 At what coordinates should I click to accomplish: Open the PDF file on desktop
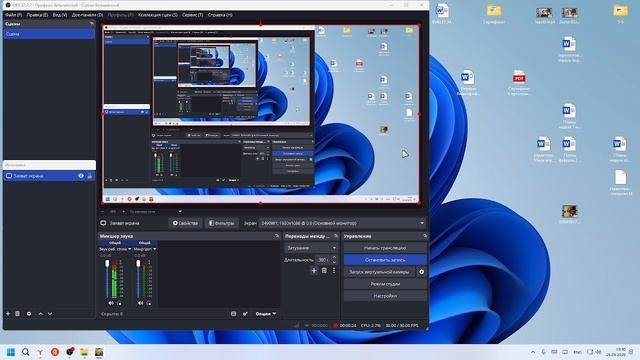[x=519, y=83]
